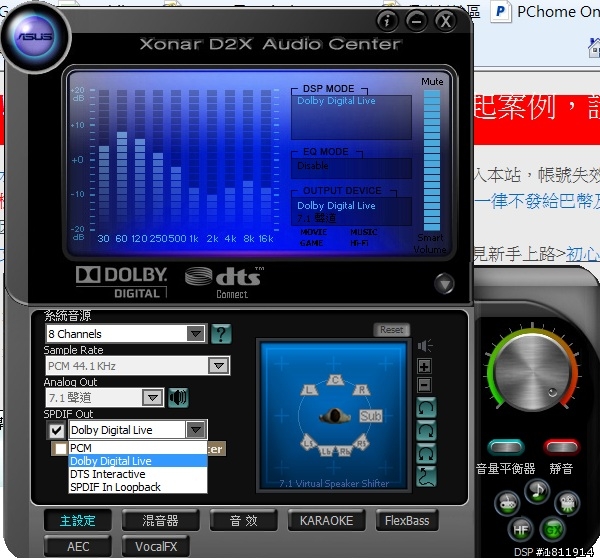
Task: Open the Sample Rate dropdown arrow
Action: tap(219, 366)
